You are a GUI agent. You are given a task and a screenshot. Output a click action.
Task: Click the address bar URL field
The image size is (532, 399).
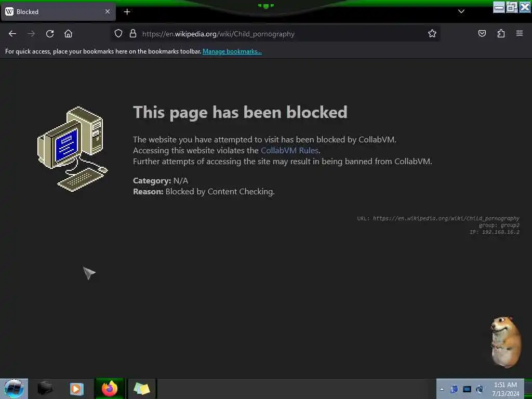[275, 34]
